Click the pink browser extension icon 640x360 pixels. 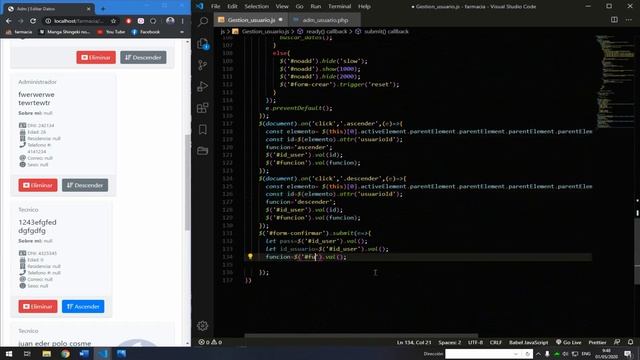[x=141, y=21]
